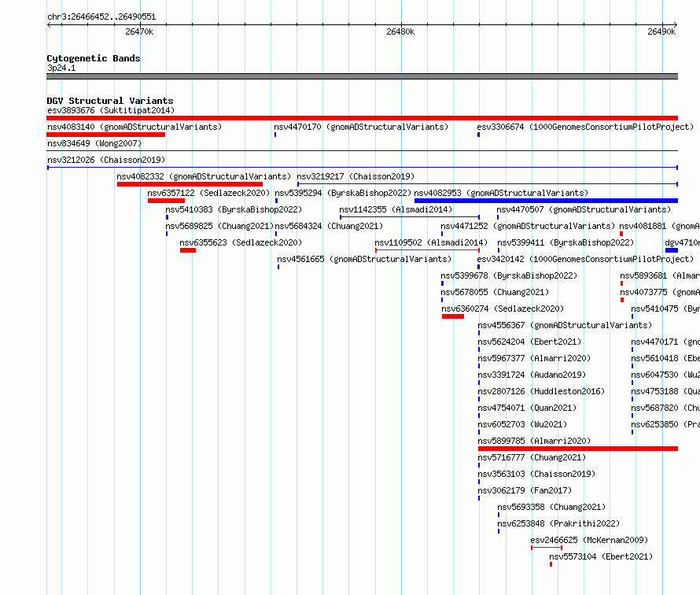Click nsv6253848 (Prakrithi2022) label
Screen dimensions: 700x595
[x=558, y=523]
